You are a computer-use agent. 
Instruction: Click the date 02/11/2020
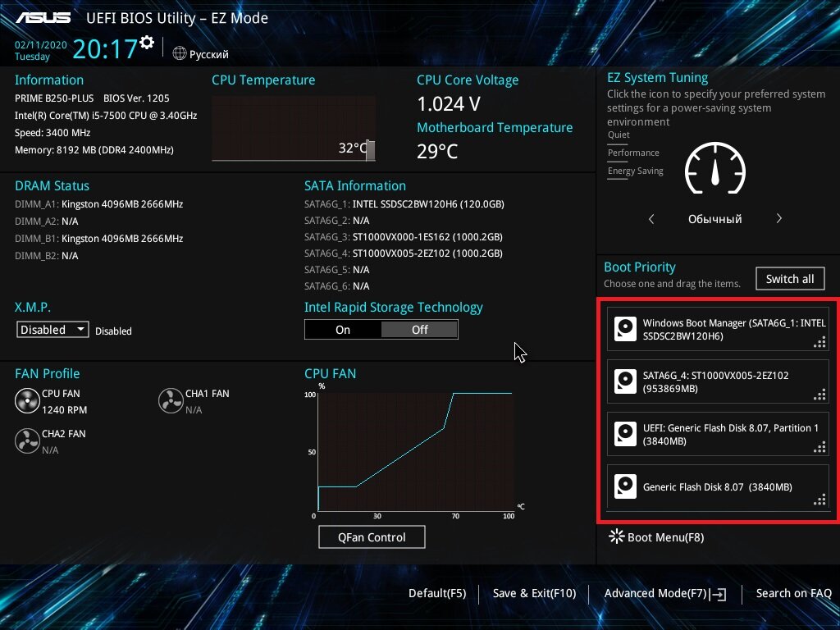[x=41, y=45]
